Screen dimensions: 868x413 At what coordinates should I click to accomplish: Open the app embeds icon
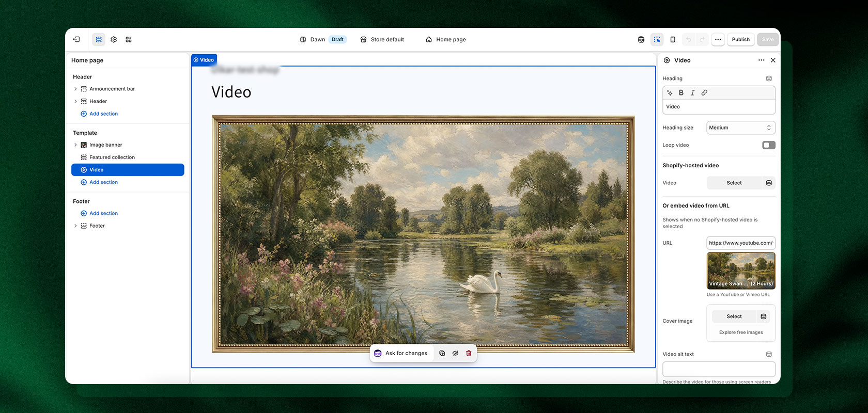129,39
